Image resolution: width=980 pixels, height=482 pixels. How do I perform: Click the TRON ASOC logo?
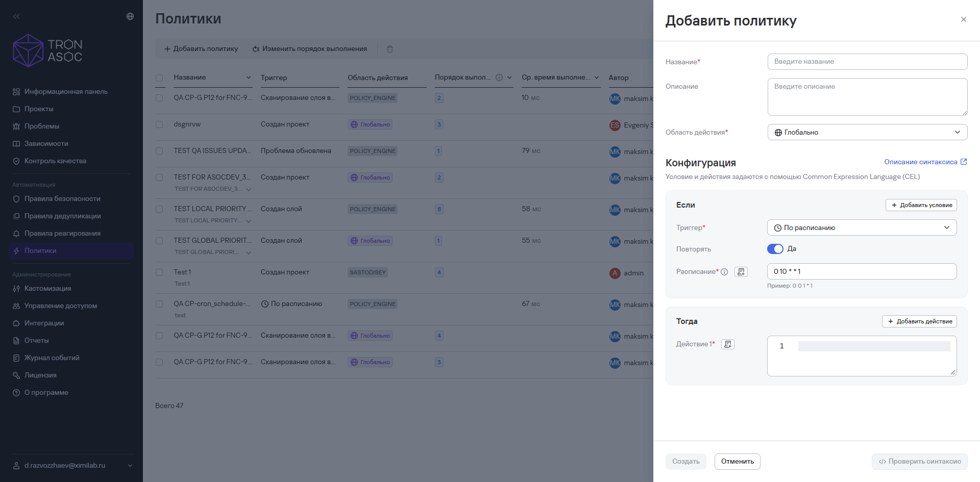pos(47,50)
